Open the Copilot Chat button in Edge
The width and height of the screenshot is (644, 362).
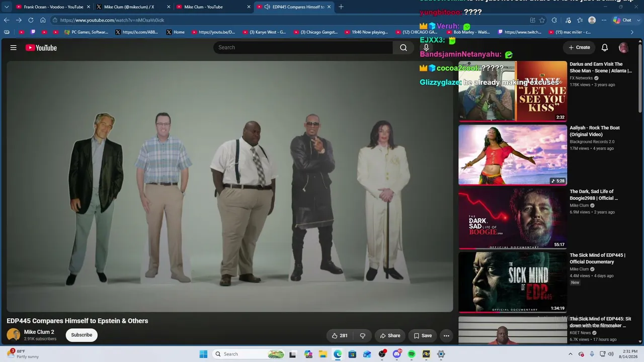[x=622, y=20]
